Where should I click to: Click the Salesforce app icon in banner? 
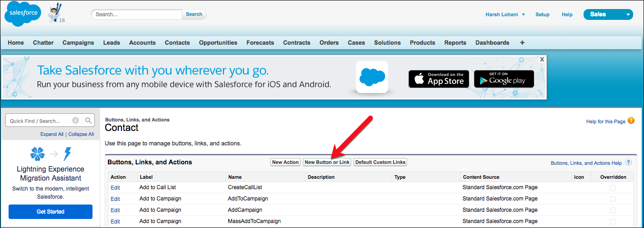(x=372, y=77)
